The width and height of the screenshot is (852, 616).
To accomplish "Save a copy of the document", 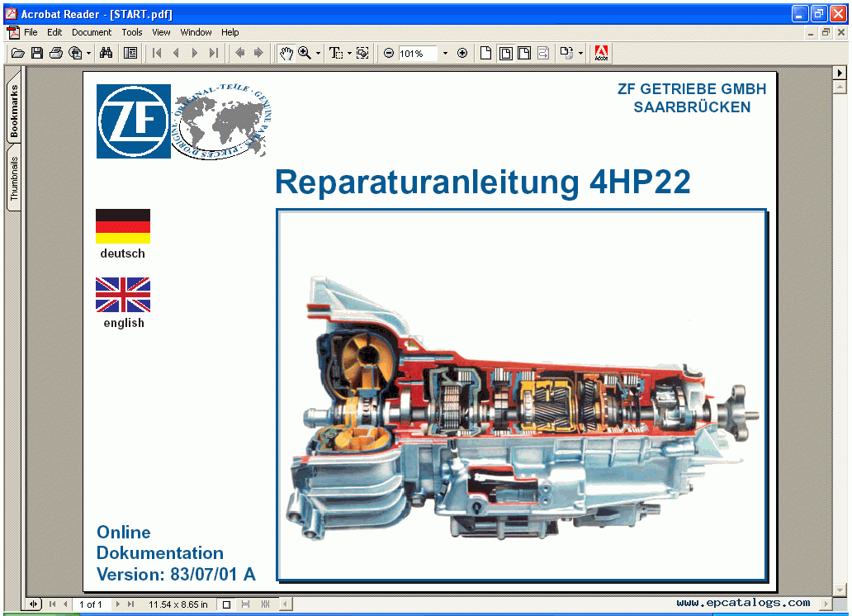I will pos(36,53).
